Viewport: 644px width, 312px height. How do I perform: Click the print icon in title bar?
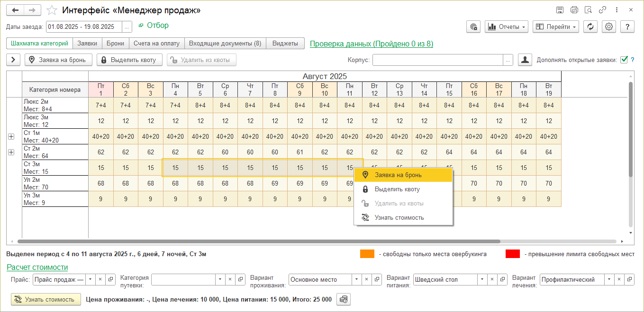[x=574, y=10]
